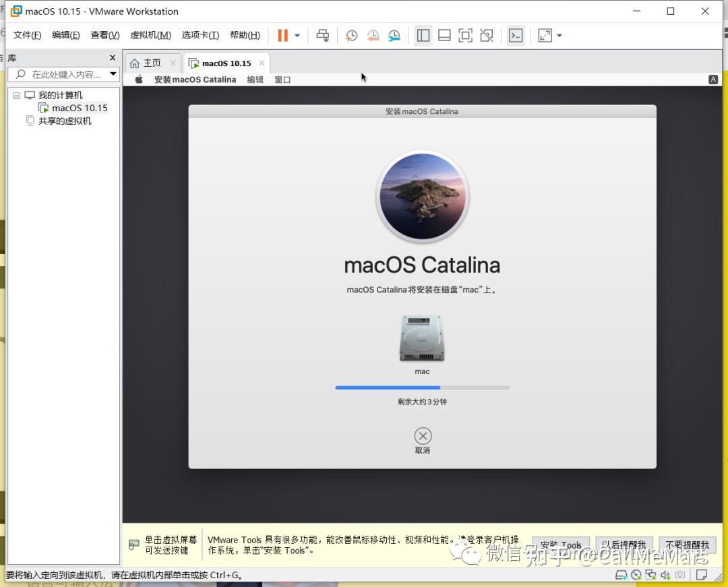This screenshot has height=587, width=728.
Task: Click the Unity mode icon
Action: tap(487, 35)
